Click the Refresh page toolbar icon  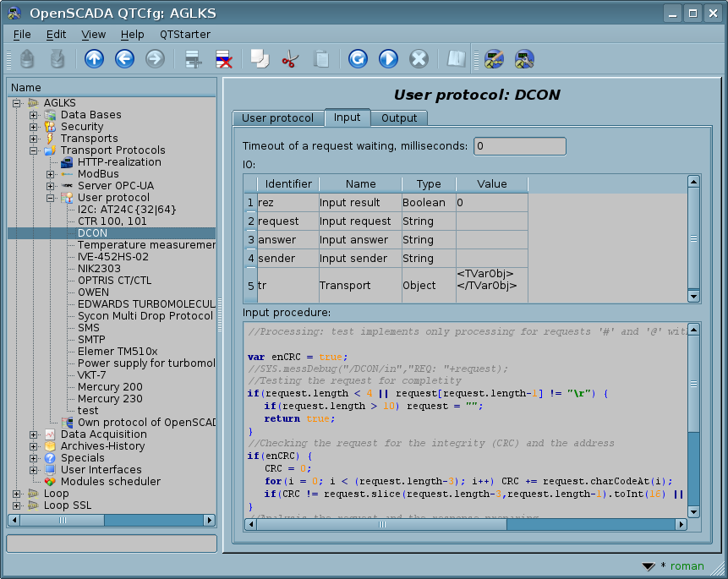(x=358, y=59)
